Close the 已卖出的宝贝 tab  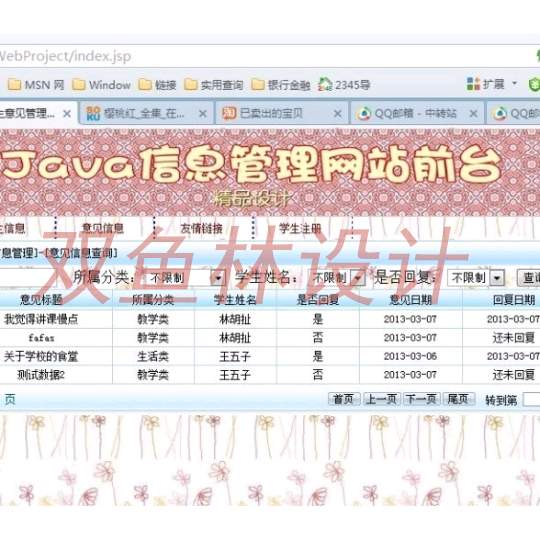coord(338,114)
